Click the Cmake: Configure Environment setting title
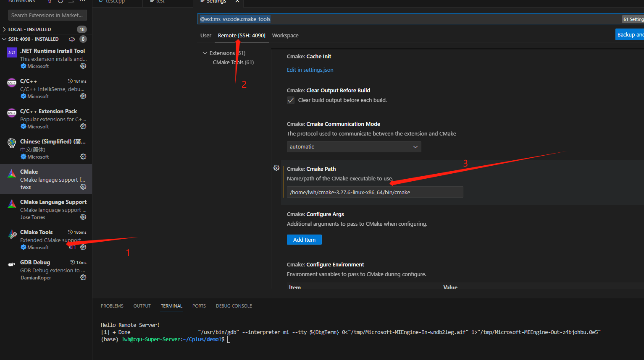 [326, 265]
